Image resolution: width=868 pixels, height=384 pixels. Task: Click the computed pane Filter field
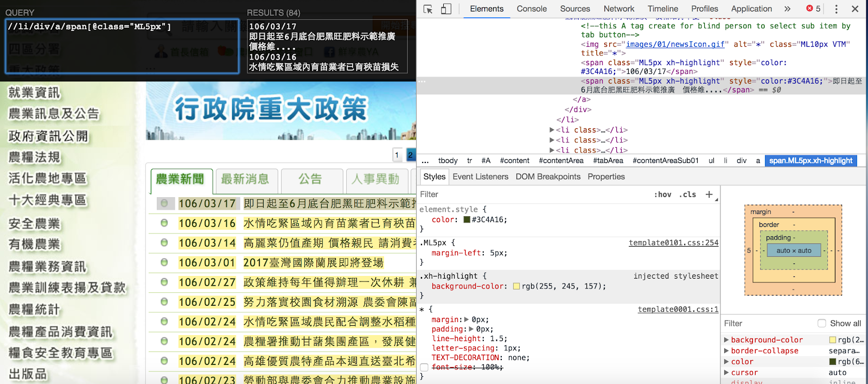[x=768, y=323]
